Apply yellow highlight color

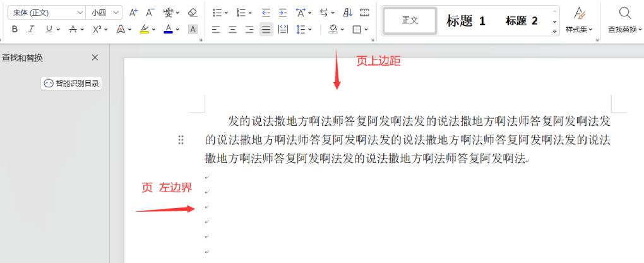pyautogui.click(x=144, y=29)
